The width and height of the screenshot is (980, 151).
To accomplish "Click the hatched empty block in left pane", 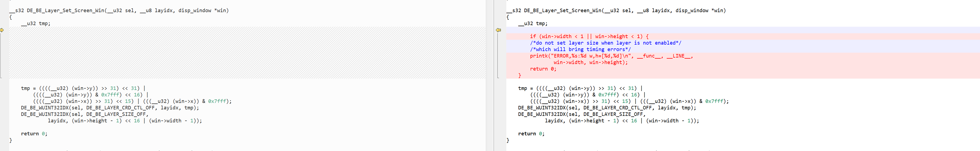I will coord(247,52).
